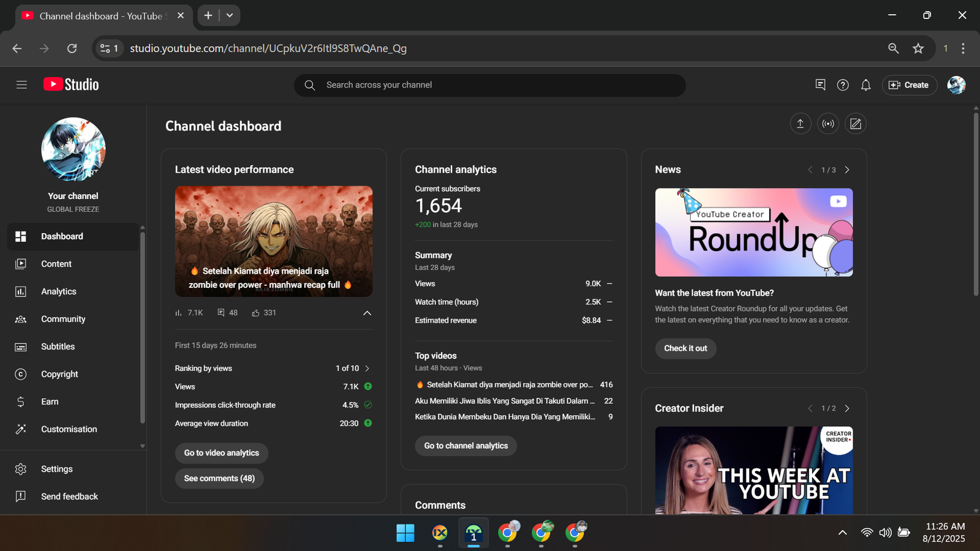Image resolution: width=980 pixels, height=551 pixels.
Task: Click the create post pencil icon
Action: click(856, 124)
